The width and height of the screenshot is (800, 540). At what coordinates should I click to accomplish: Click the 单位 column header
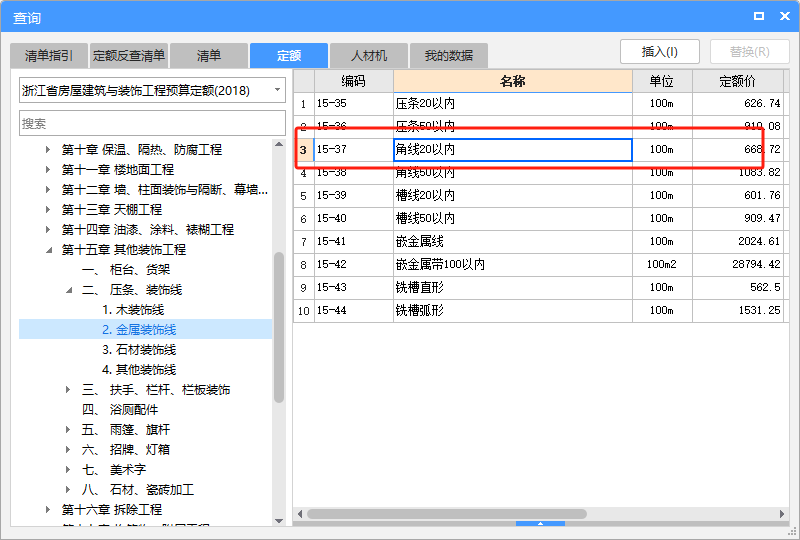tap(662, 81)
